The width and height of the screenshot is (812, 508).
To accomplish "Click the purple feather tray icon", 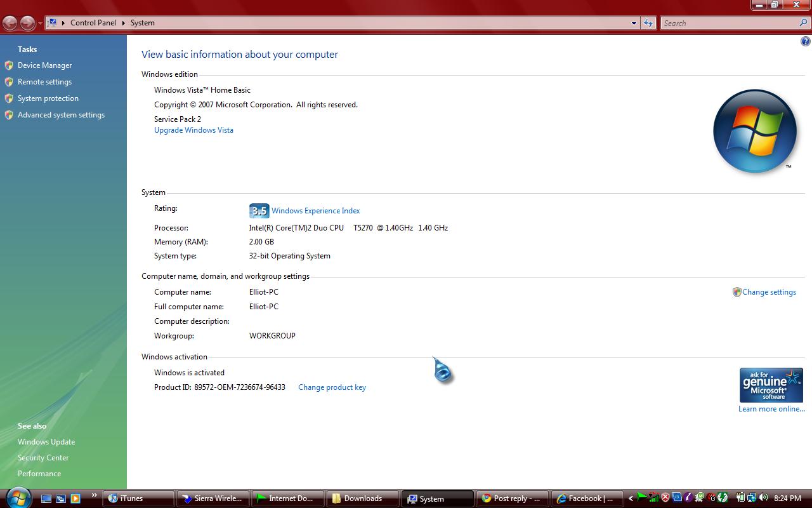I will click(688, 498).
